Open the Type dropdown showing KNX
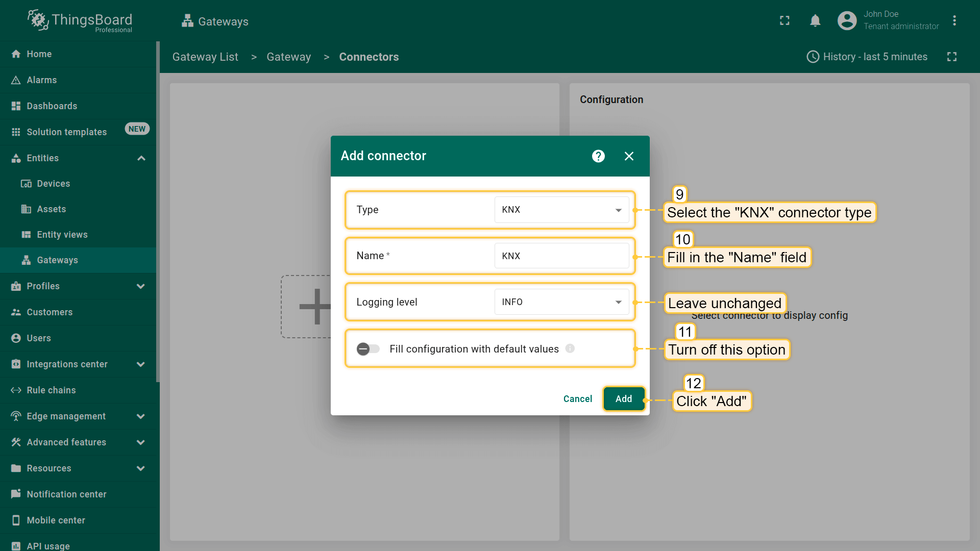 pyautogui.click(x=561, y=210)
